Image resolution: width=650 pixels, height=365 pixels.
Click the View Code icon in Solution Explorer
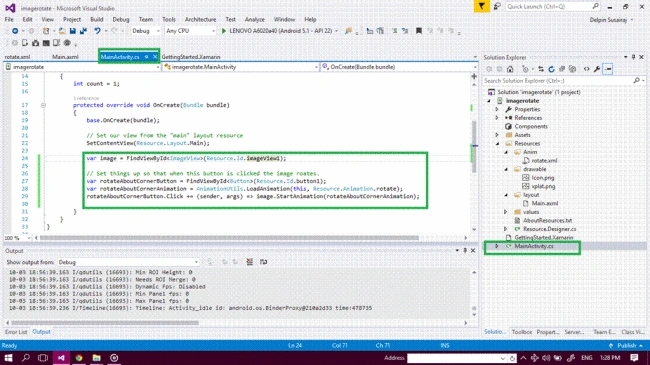coord(586,69)
